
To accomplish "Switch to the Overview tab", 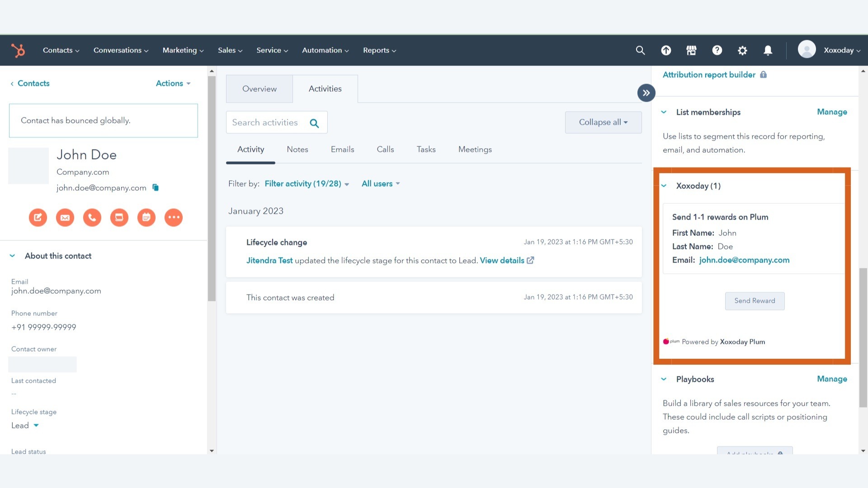I will click(259, 89).
